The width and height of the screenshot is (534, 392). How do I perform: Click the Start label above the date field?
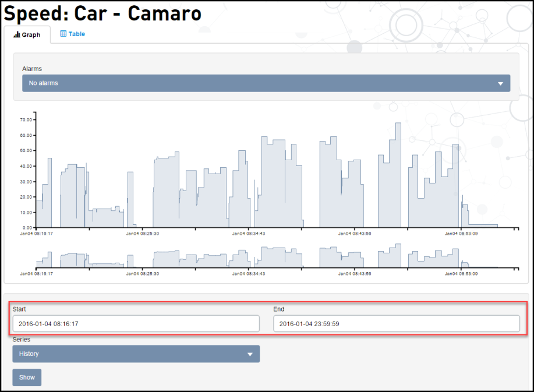pyautogui.click(x=19, y=309)
